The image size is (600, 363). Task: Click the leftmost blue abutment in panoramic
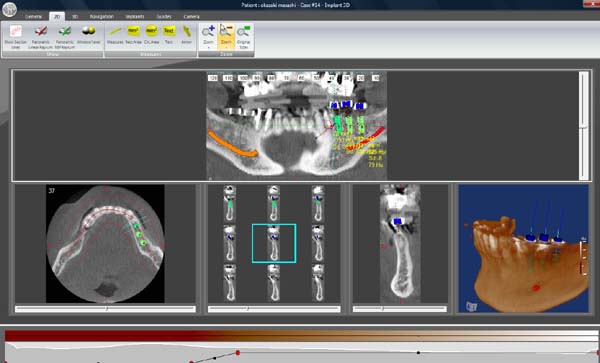click(x=334, y=105)
